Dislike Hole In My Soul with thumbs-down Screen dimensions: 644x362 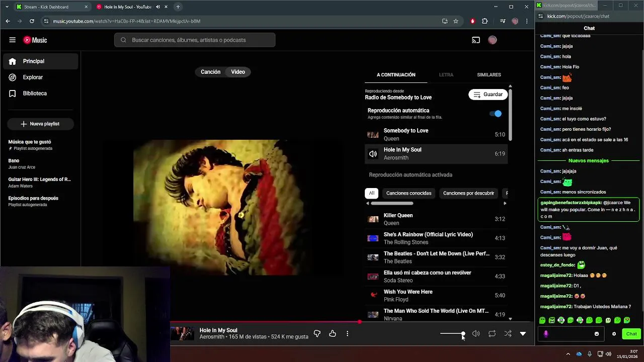click(317, 333)
